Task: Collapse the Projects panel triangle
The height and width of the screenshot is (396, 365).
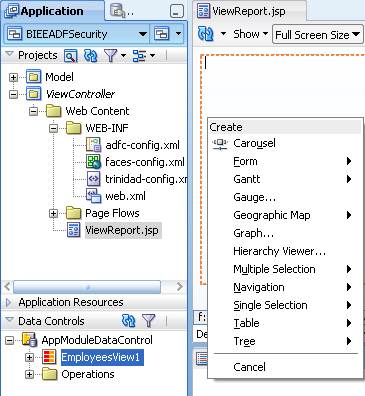Action: 9,54
